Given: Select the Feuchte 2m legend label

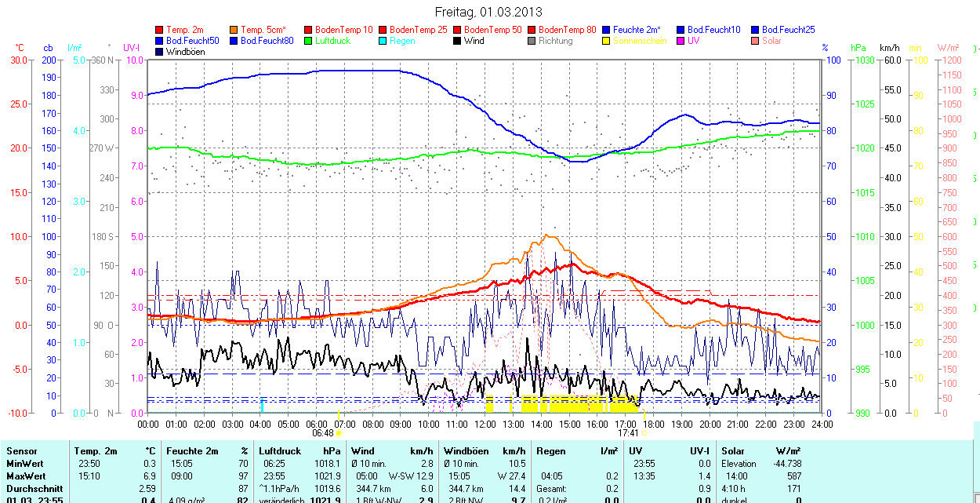Looking at the screenshot, I should click(x=637, y=29).
